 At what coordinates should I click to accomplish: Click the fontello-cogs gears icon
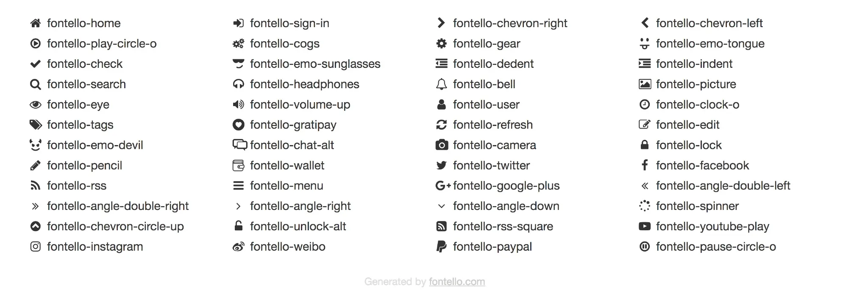(x=239, y=44)
